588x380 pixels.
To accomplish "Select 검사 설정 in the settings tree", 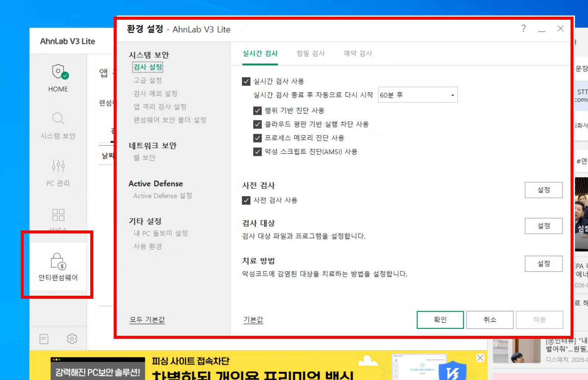I will 148,67.
